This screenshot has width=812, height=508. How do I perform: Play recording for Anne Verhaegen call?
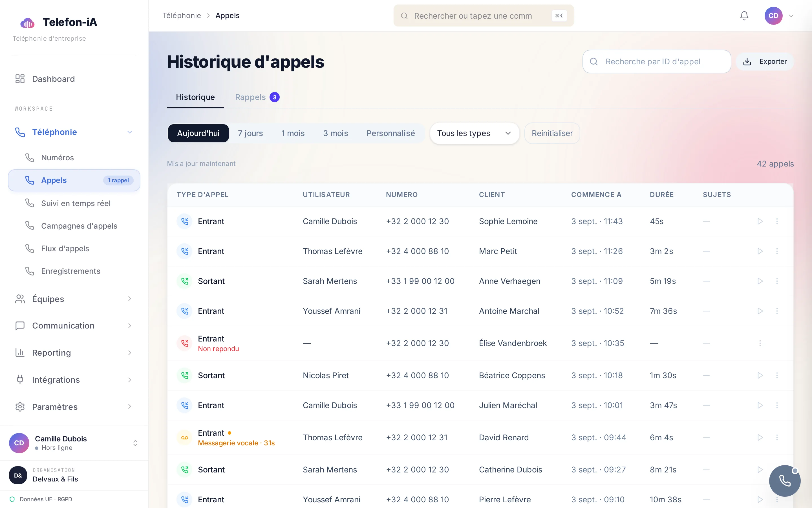760,281
